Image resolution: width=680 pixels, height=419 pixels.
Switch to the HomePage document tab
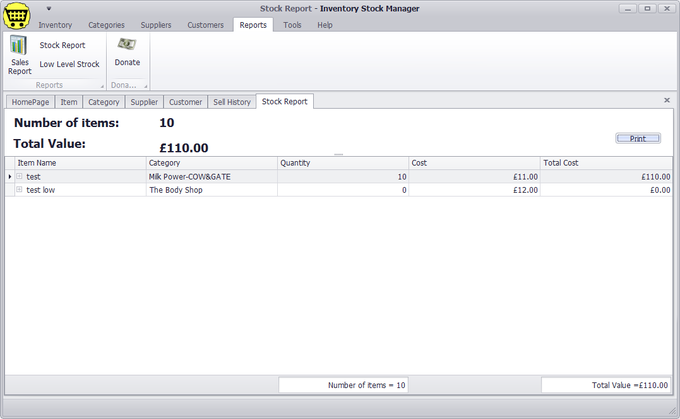(30, 102)
